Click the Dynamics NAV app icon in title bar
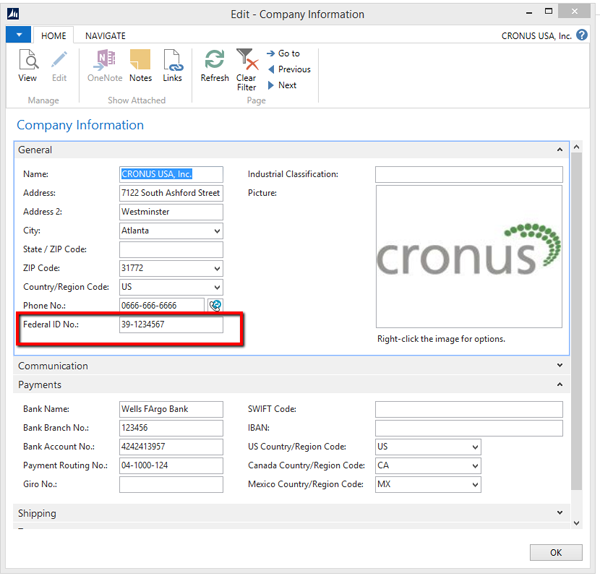 pyautogui.click(x=13, y=14)
